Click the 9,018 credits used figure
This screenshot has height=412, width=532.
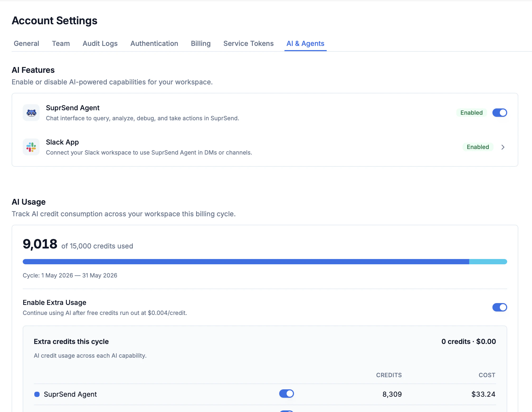click(x=40, y=244)
